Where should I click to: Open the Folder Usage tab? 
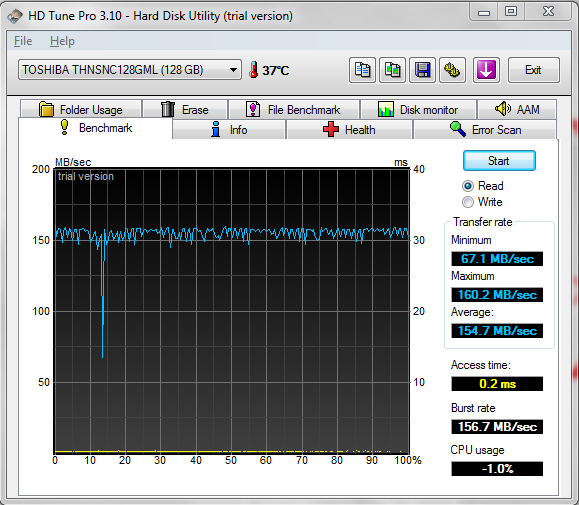(81, 109)
